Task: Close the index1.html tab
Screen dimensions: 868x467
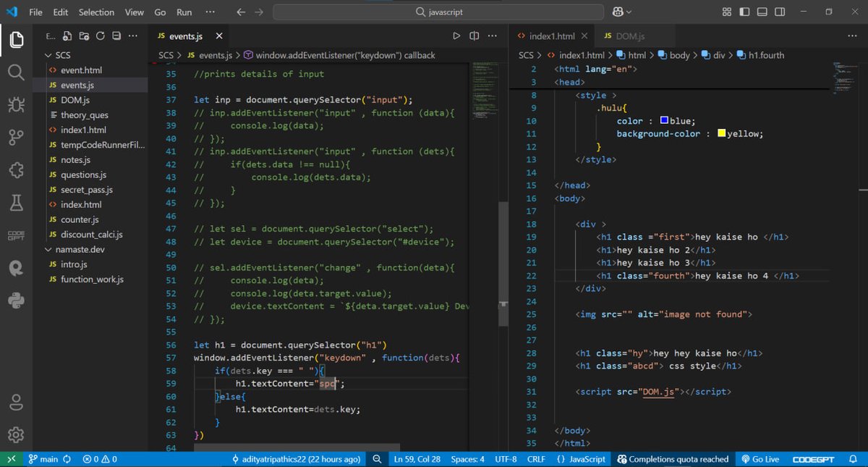Action: click(584, 35)
